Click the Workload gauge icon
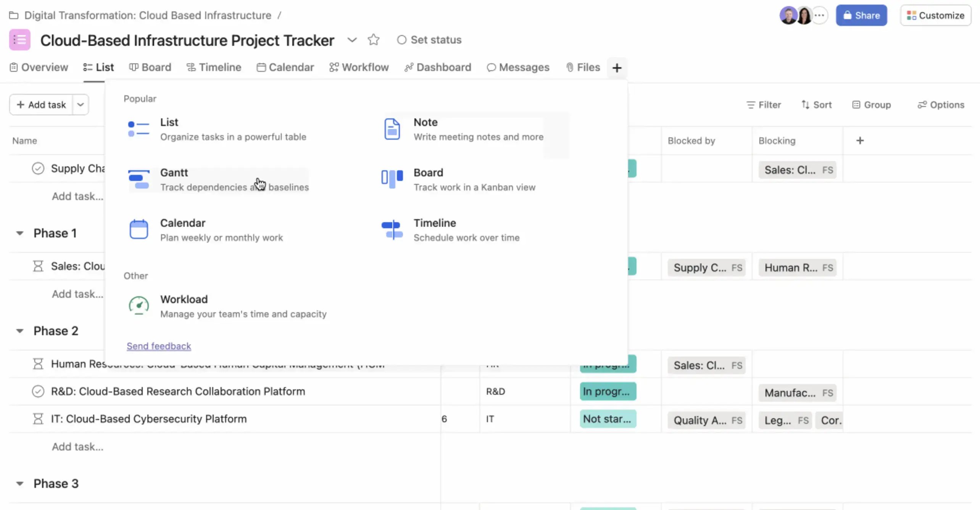The height and width of the screenshot is (510, 980). pos(139,306)
